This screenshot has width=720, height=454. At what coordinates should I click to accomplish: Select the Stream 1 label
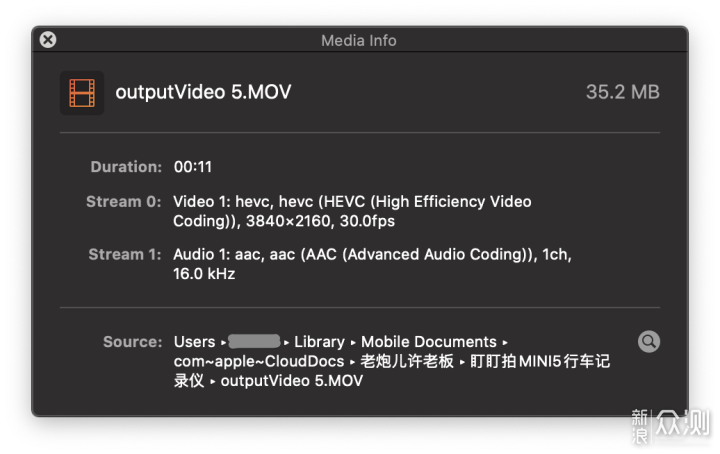(124, 254)
